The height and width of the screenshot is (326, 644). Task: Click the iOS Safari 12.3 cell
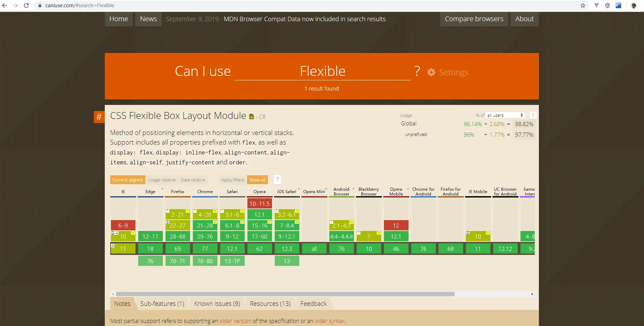pyautogui.click(x=287, y=249)
